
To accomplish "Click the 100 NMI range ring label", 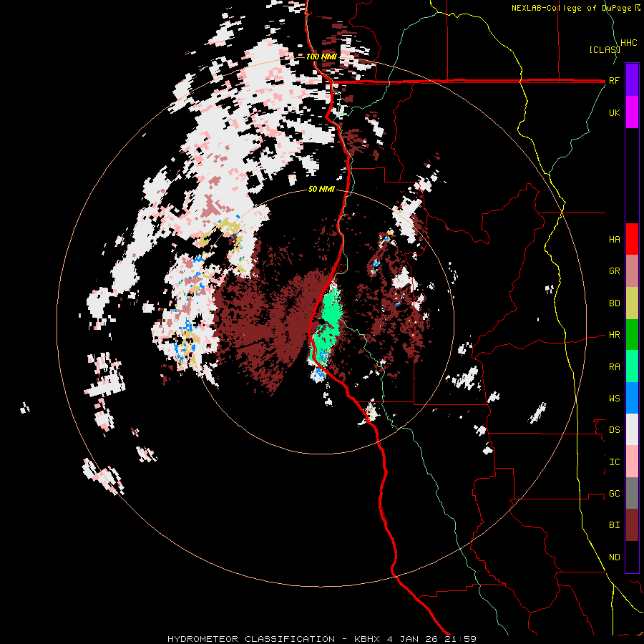I will [321, 57].
